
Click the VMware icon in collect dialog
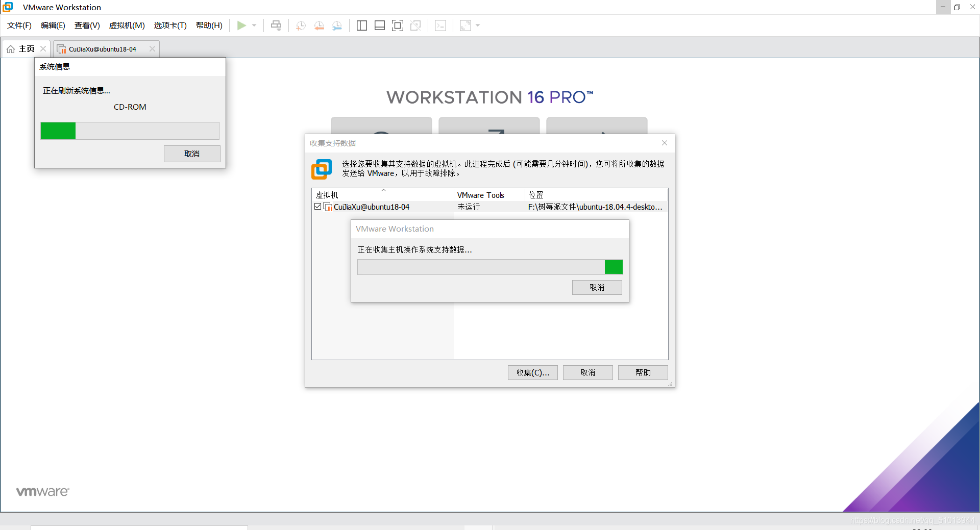pyautogui.click(x=322, y=169)
